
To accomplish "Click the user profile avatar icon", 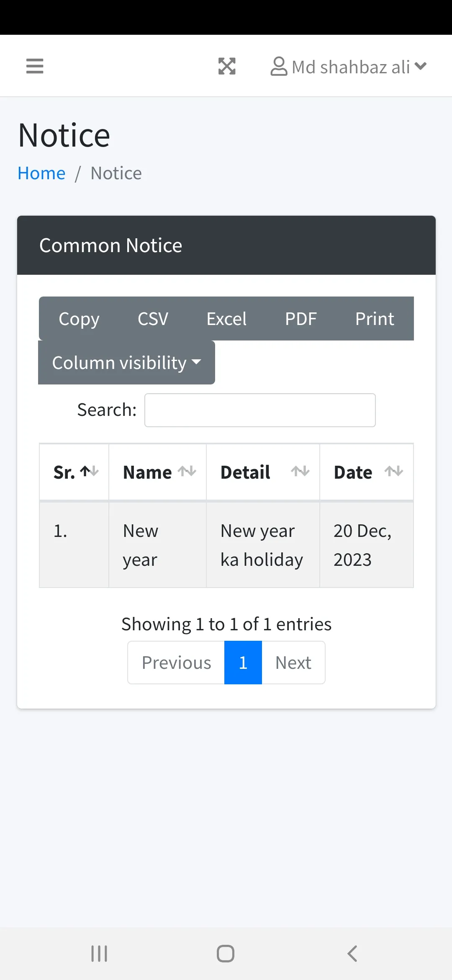I will click(279, 67).
